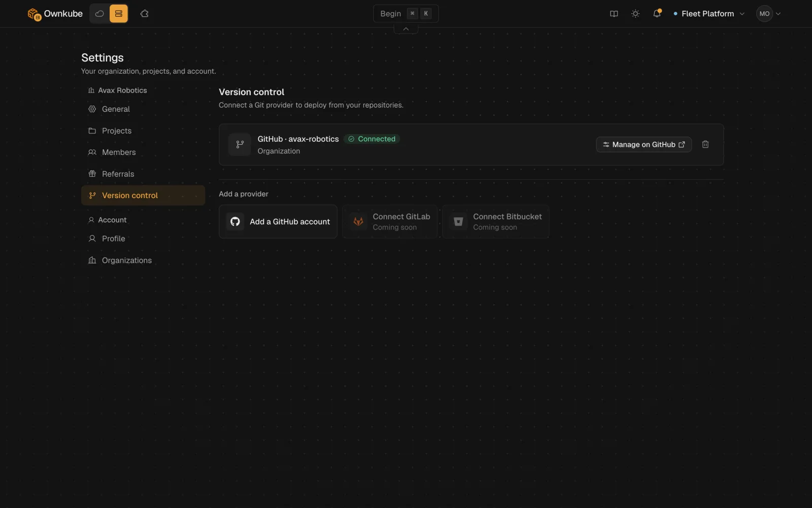Click Add a GitHub account
Image resolution: width=812 pixels, height=508 pixels.
point(278,221)
